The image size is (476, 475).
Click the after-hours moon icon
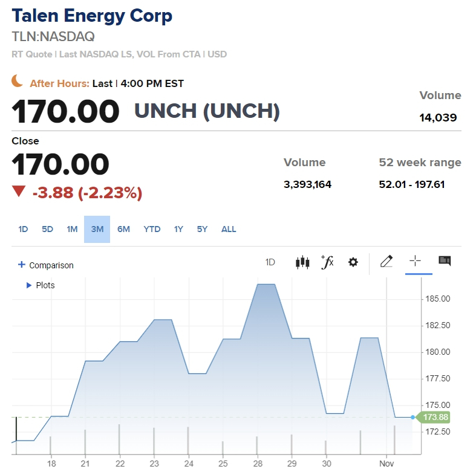[x=19, y=82]
